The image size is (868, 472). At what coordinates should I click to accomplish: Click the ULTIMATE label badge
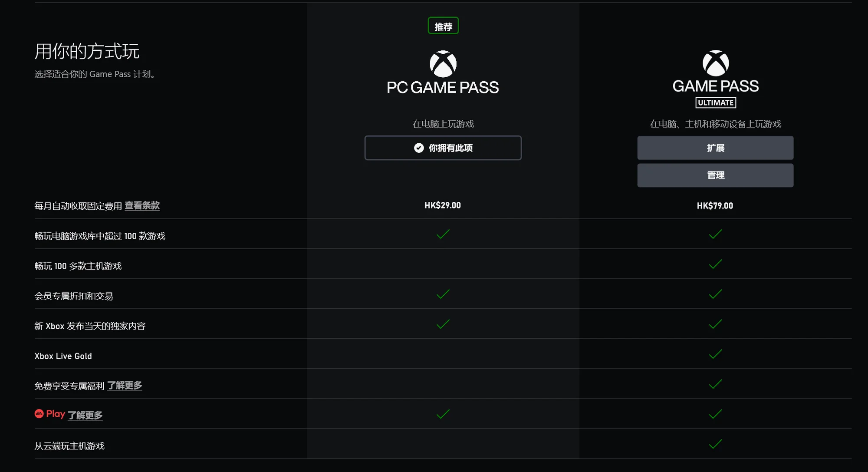pyautogui.click(x=716, y=102)
